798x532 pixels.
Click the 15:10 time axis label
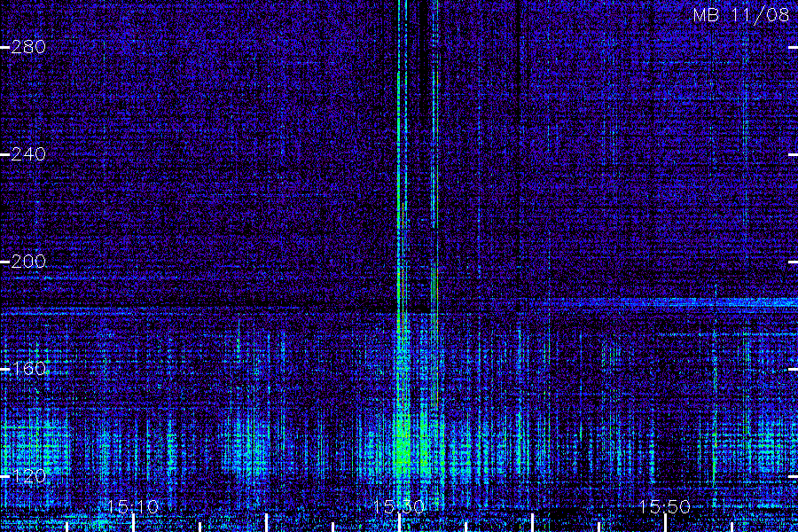point(133,506)
